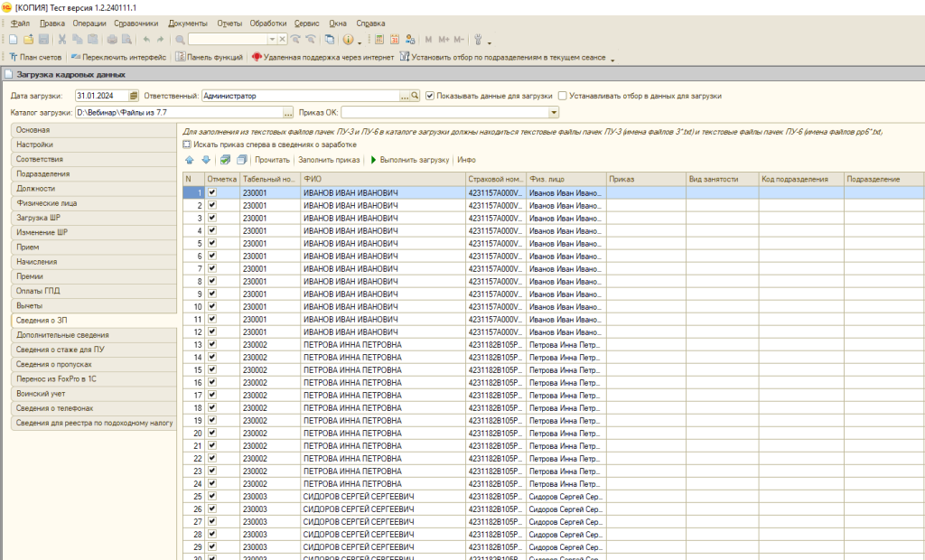Expand the Приказ ОК dropdown
The height and width of the screenshot is (560, 925).
554,113
